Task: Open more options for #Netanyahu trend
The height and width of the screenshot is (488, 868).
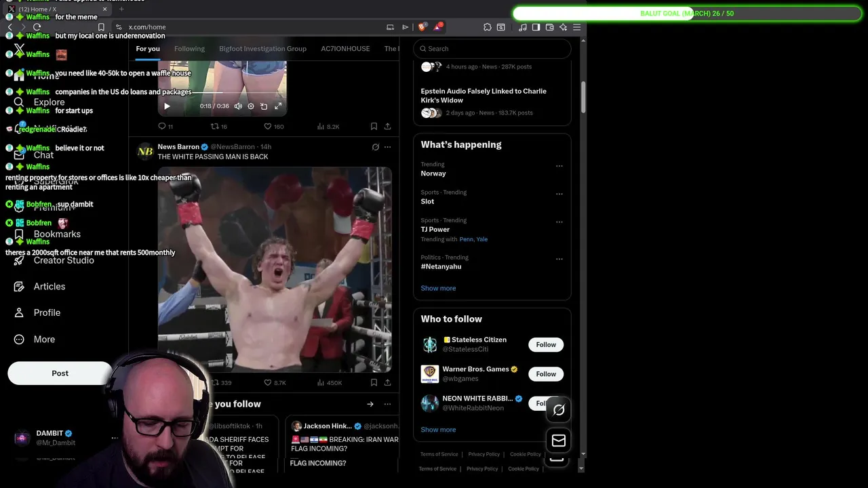Action: [x=559, y=259]
